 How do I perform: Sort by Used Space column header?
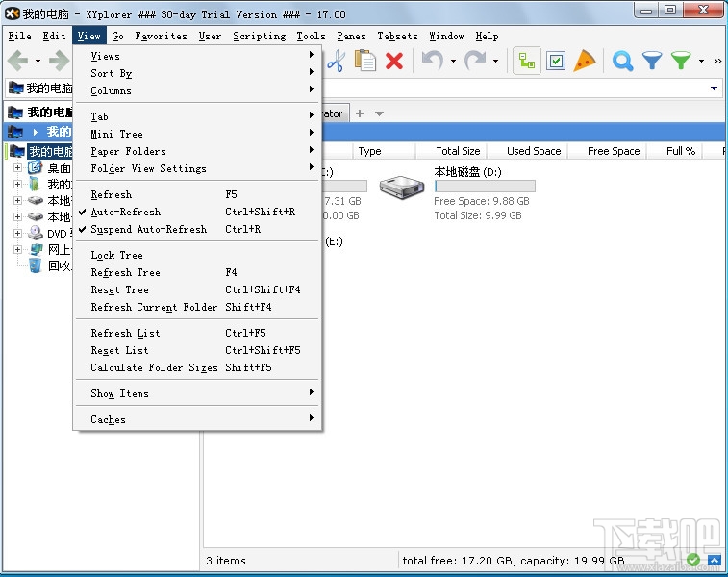(526, 151)
